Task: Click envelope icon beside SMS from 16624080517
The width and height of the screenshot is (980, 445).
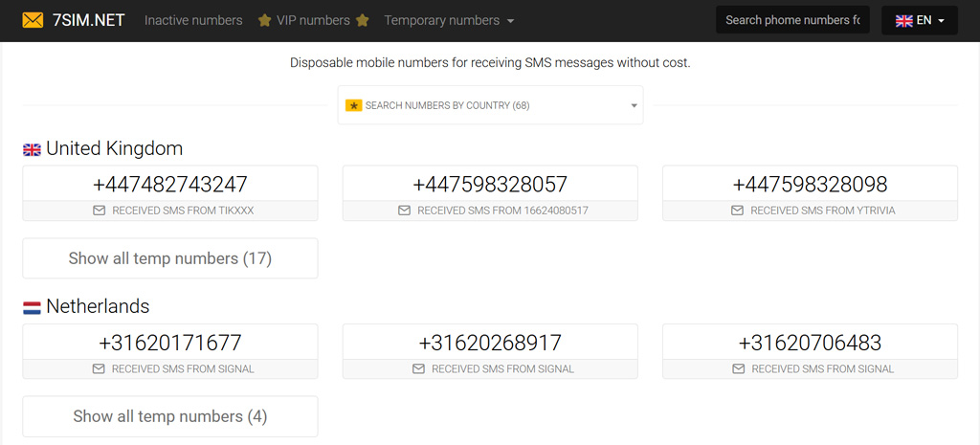Action: pos(404,211)
